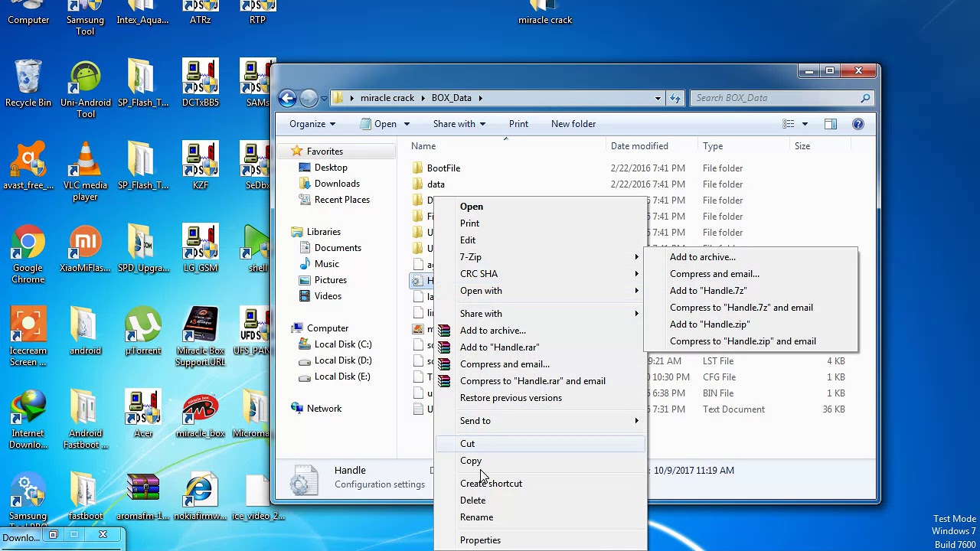Click the Print toolbar button
The width and height of the screenshot is (980, 551).
pos(518,124)
